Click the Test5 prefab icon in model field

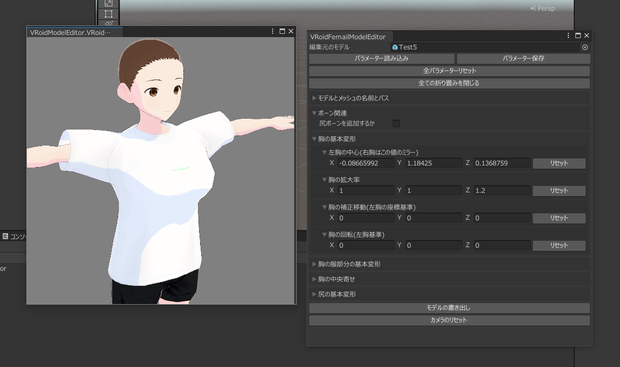(x=395, y=47)
